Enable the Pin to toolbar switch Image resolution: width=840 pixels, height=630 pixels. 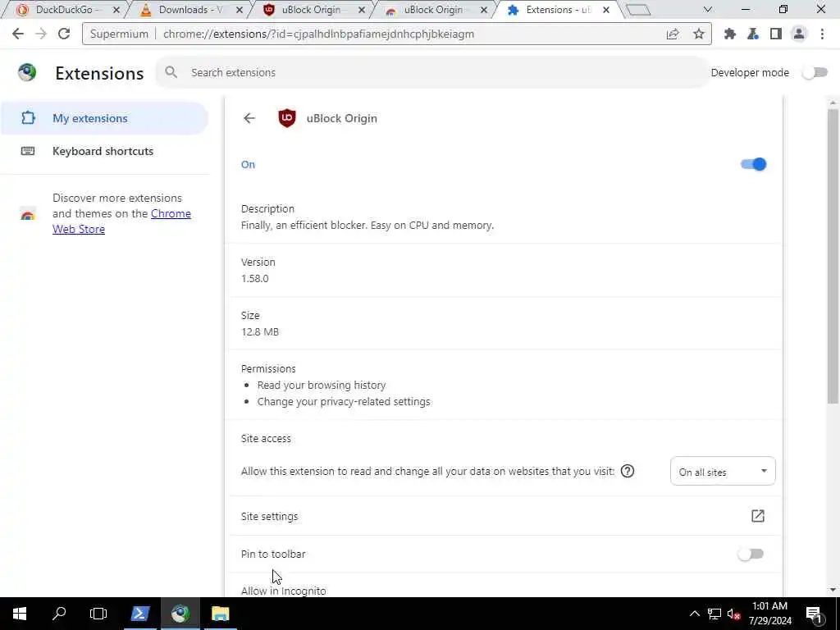tap(751, 554)
